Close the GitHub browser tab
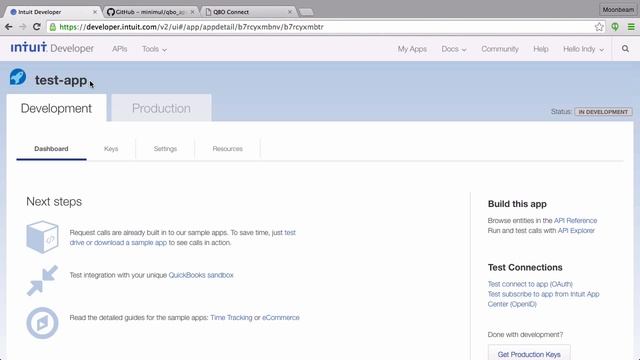Screen dimensions: 640x360 tap(192, 12)
